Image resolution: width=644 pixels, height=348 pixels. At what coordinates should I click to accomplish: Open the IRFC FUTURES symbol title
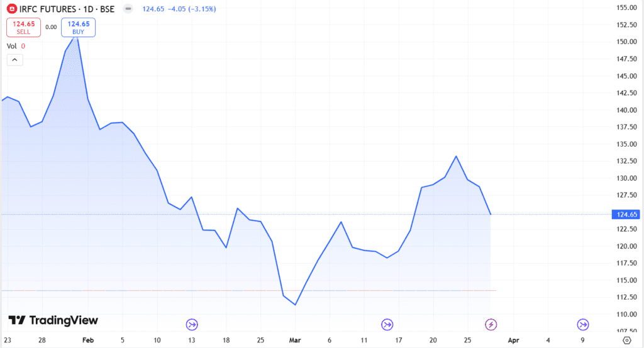67,9
